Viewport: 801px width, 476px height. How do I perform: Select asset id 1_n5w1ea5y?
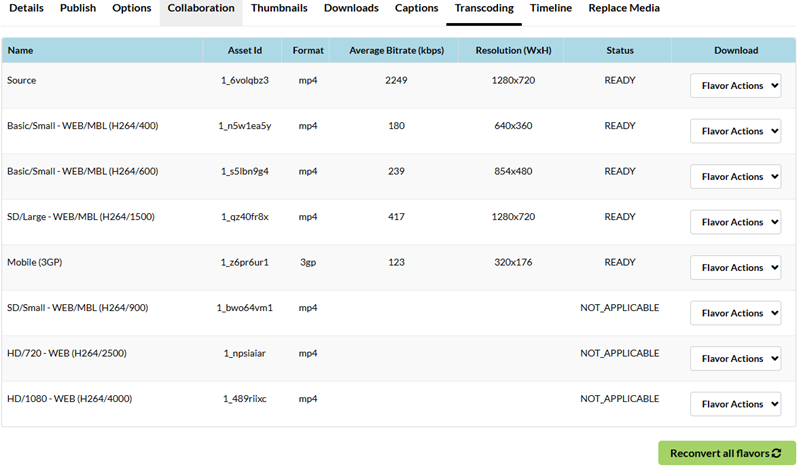click(x=245, y=126)
